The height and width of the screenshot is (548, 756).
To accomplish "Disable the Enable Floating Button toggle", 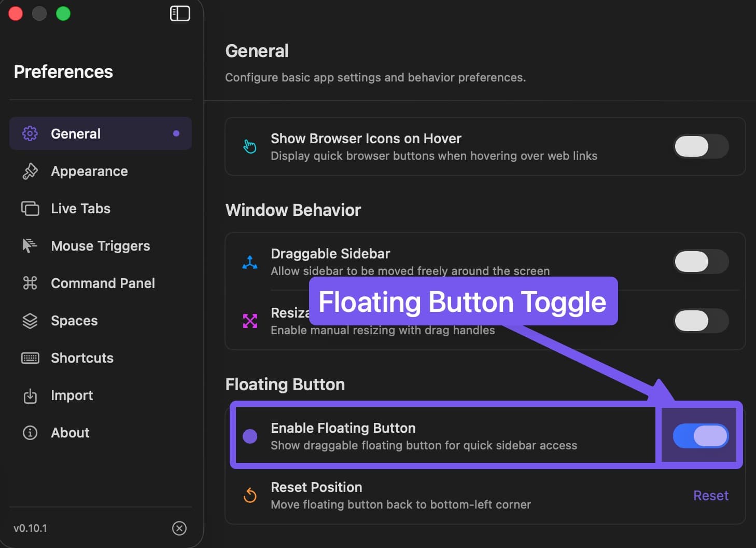I will (x=701, y=436).
